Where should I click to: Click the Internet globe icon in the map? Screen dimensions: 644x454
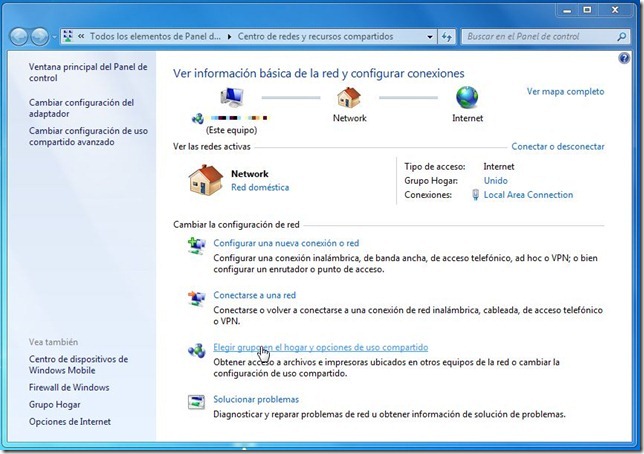click(467, 97)
